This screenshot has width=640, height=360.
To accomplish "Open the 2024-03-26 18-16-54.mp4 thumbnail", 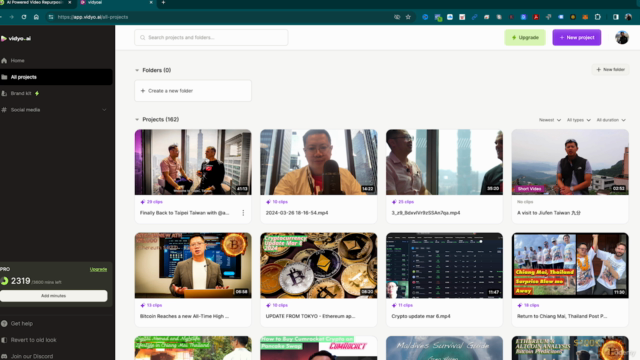I will click(319, 162).
